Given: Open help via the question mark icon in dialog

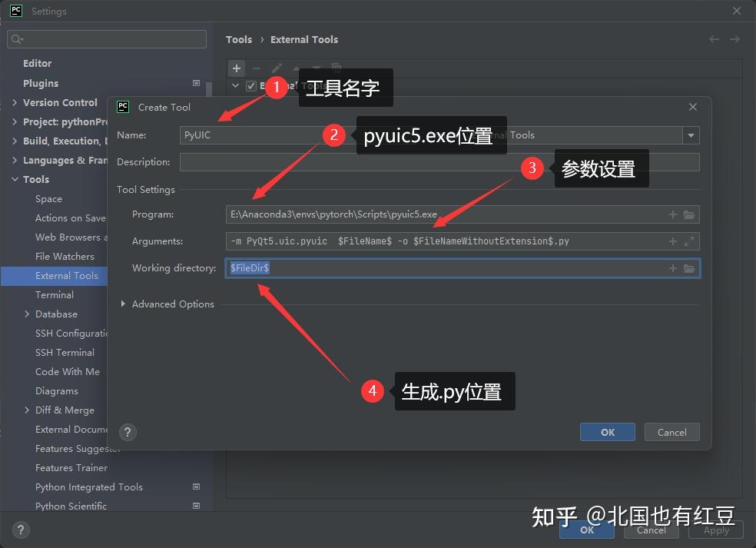Looking at the screenshot, I should point(128,432).
